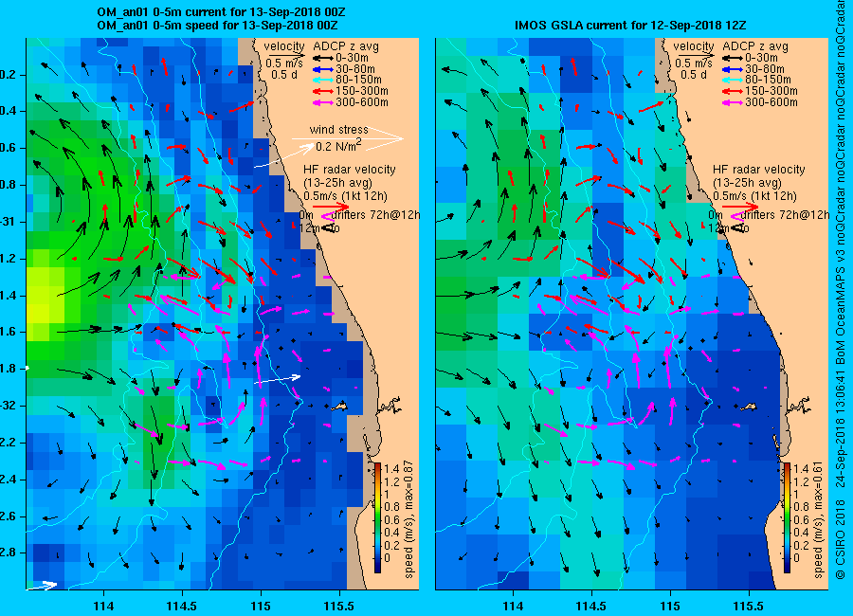This screenshot has width=853, height=616.
Task: Click the magenta 300-600m legend arrow in IMOS GSLA panel
Action: tap(733, 102)
